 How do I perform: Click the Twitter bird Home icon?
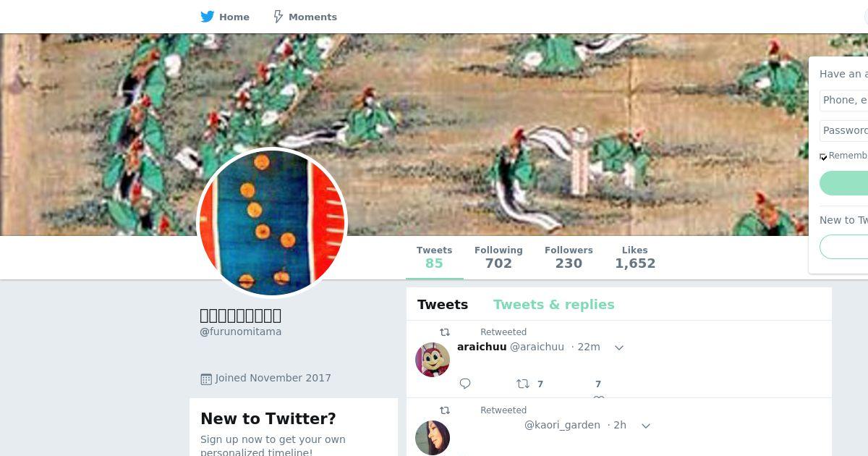[208, 17]
